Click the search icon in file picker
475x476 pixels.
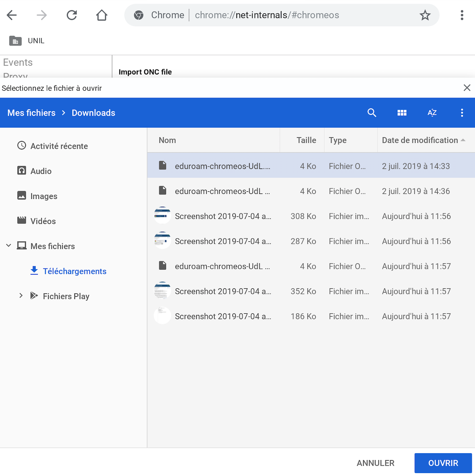372,113
